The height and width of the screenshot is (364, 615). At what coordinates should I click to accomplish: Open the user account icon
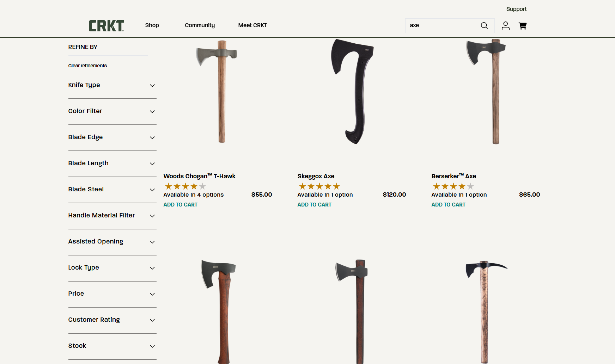coord(505,26)
